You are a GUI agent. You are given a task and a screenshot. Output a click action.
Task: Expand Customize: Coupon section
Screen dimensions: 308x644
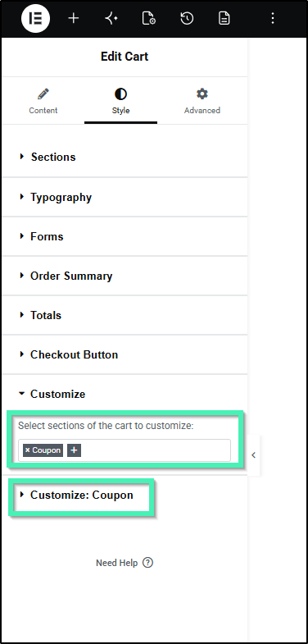click(82, 495)
